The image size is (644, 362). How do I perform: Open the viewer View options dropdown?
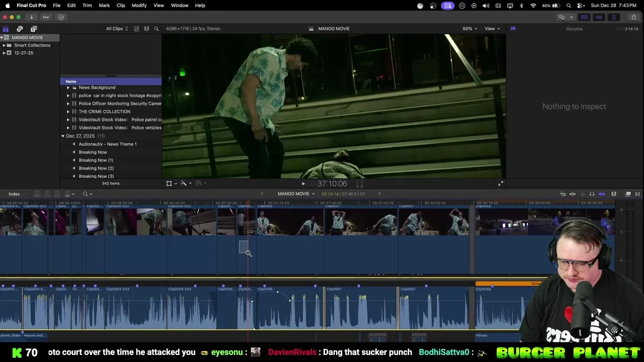tap(492, 29)
